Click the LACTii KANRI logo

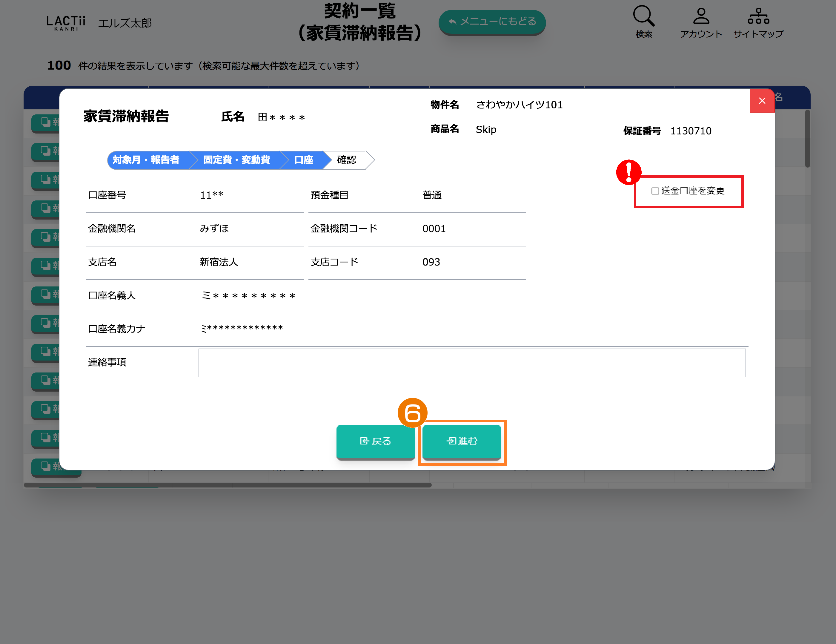coord(66,23)
